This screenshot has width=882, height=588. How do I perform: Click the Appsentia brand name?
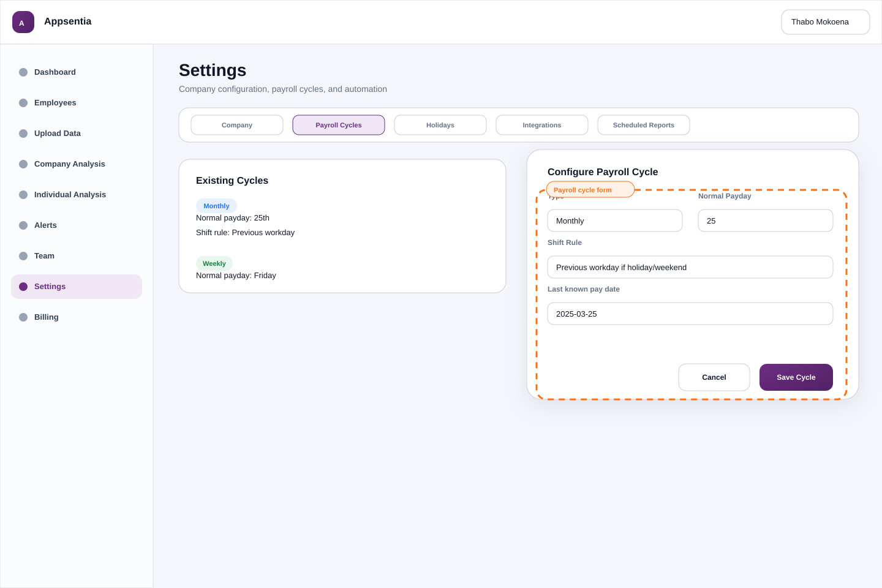tap(67, 21)
